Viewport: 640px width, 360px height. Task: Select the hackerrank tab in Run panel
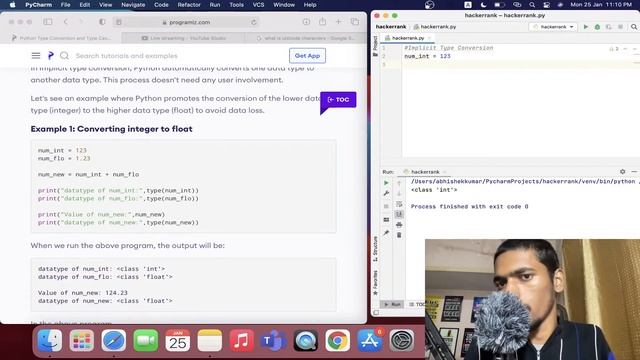click(x=424, y=172)
